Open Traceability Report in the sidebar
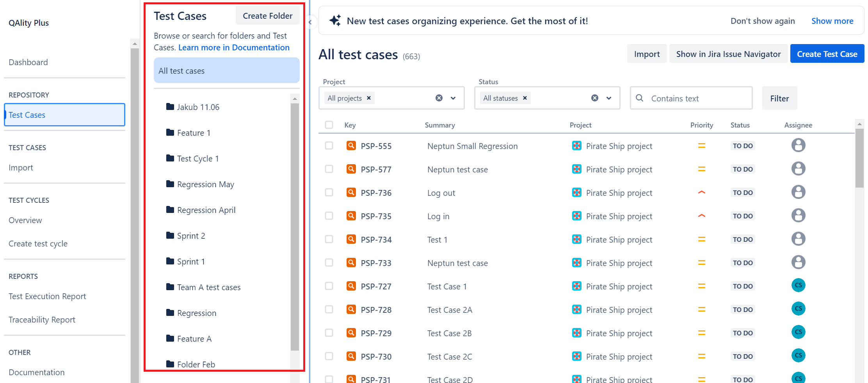Screen dimensions: 868x383 coord(42,319)
